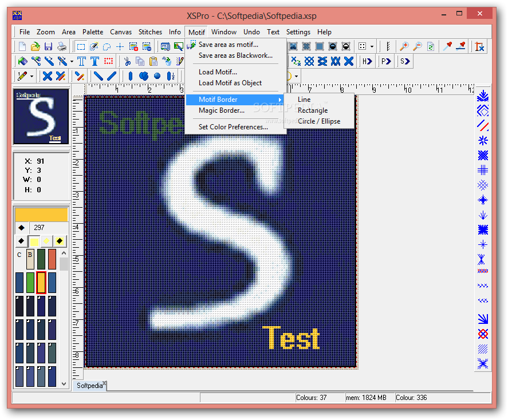Viewport: 508px width, 420px height.
Task: Open a file with the folder icon
Action: pos(36,46)
